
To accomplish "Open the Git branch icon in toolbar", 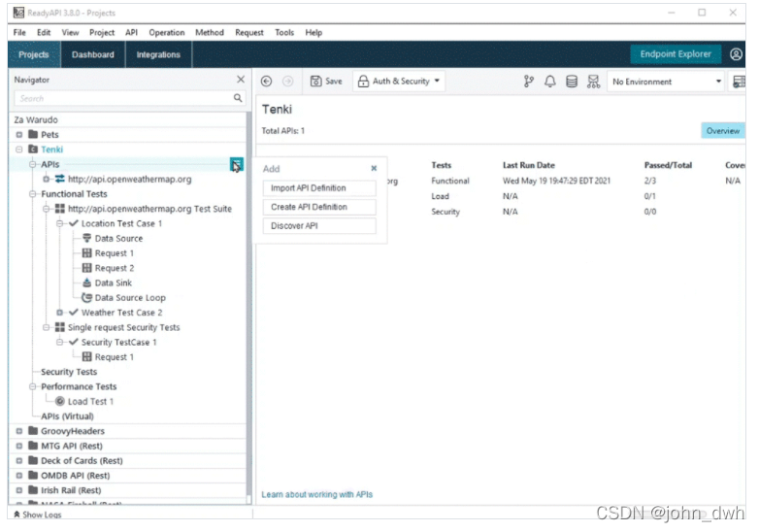I will (529, 82).
